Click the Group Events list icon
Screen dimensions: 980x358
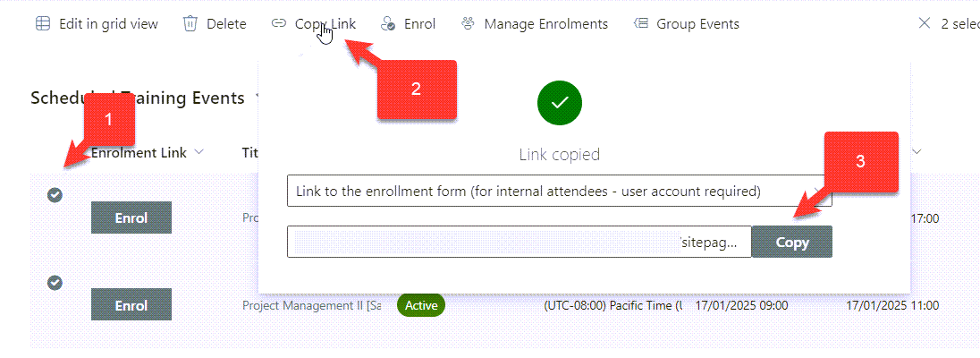(x=640, y=24)
